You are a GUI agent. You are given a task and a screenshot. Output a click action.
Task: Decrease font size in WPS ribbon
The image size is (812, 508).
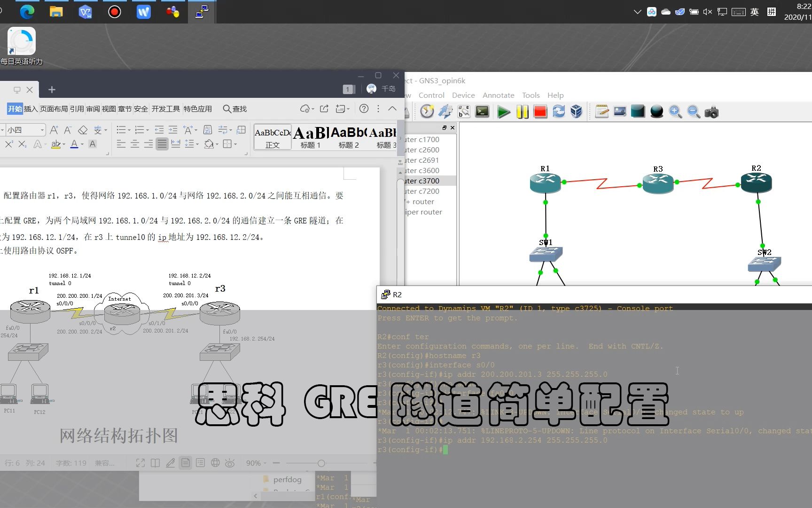point(68,130)
